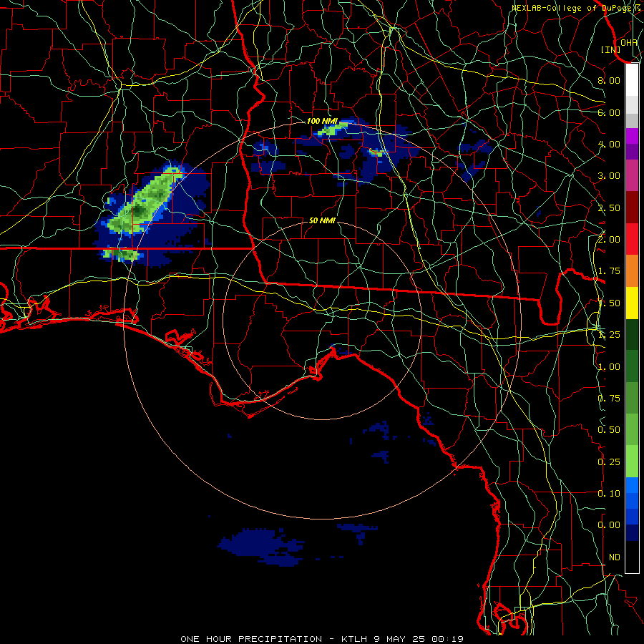Pick the yellow legend color swatch
This screenshot has width=644, height=644.
point(632,303)
